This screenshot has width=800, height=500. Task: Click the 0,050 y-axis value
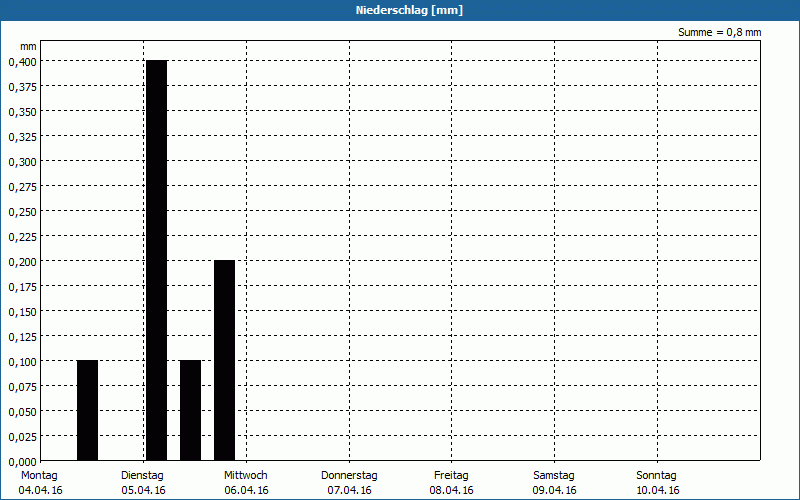coord(22,412)
